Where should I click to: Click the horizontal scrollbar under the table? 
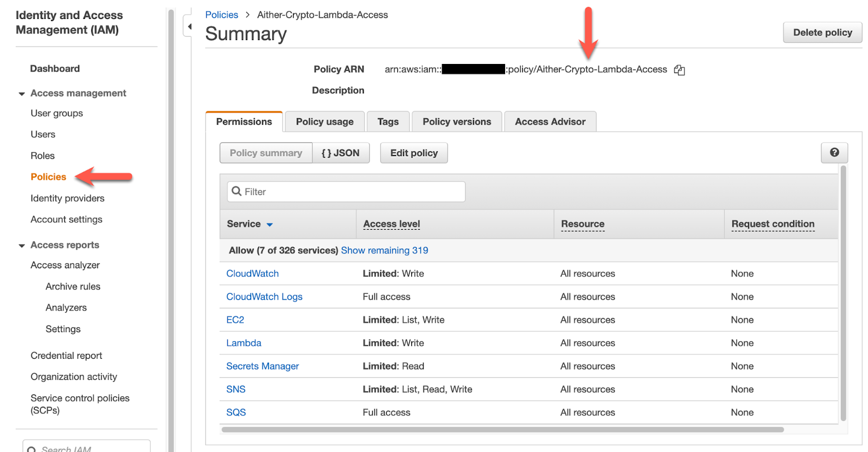click(502, 430)
